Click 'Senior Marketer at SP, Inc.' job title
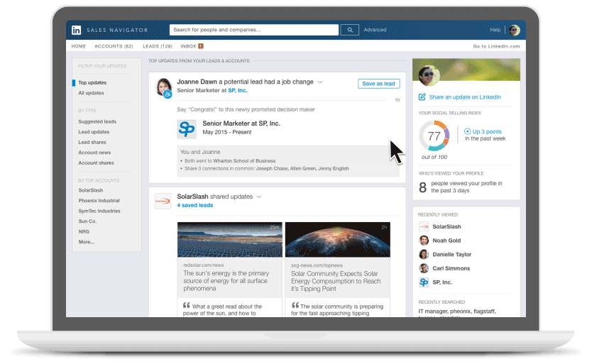The height and width of the screenshot is (364, 592). point(241,123)
